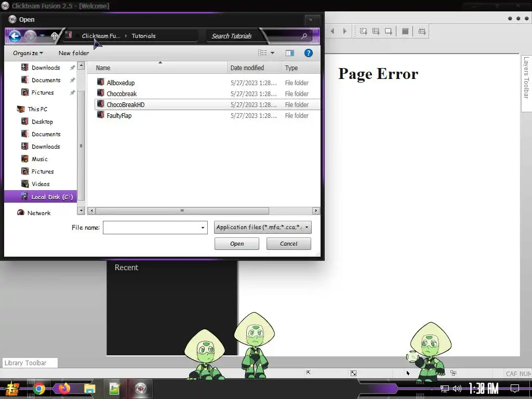Click the horizontal scrollbar thumb in file list
Viewport: 532px width, 399px height.
(x=182, y=211)
